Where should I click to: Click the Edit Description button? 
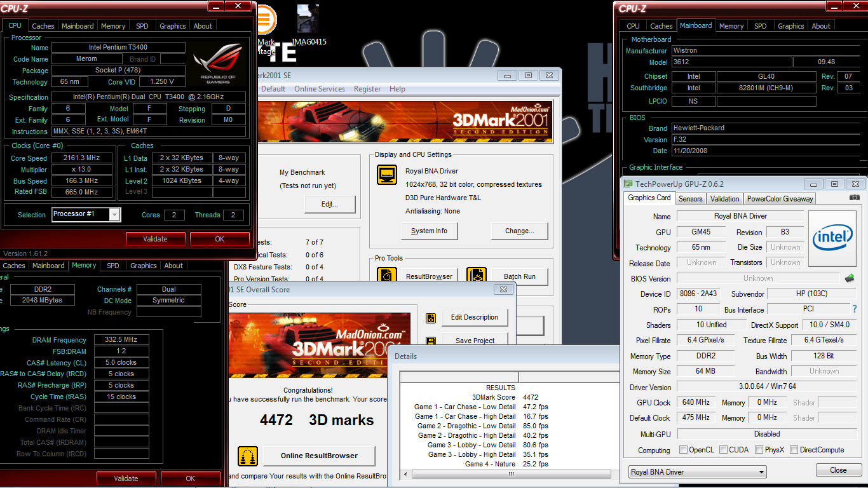pyautogui.click(x=475, y=318)
